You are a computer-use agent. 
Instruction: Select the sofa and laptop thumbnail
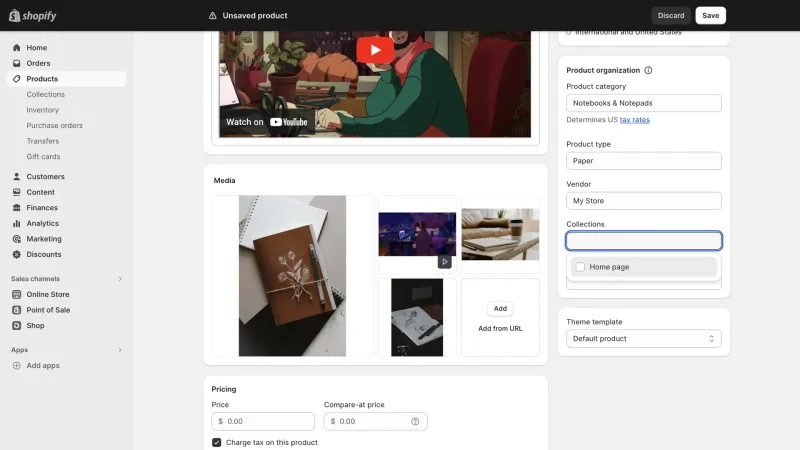coord(500,234)
